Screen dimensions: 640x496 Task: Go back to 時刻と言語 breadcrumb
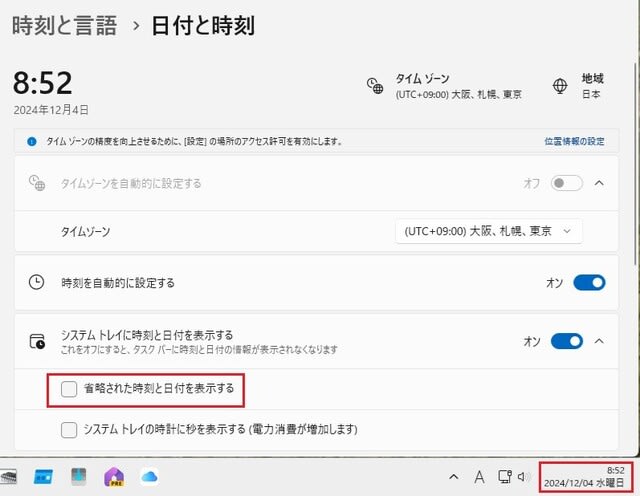coord(64,25)
